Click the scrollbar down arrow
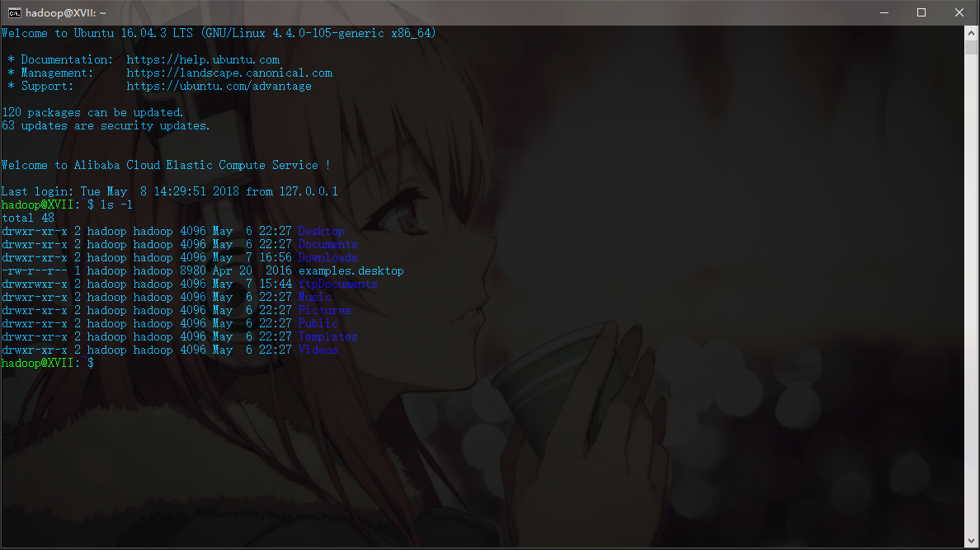This screenshot has width=980, height=550. point(971,541)
